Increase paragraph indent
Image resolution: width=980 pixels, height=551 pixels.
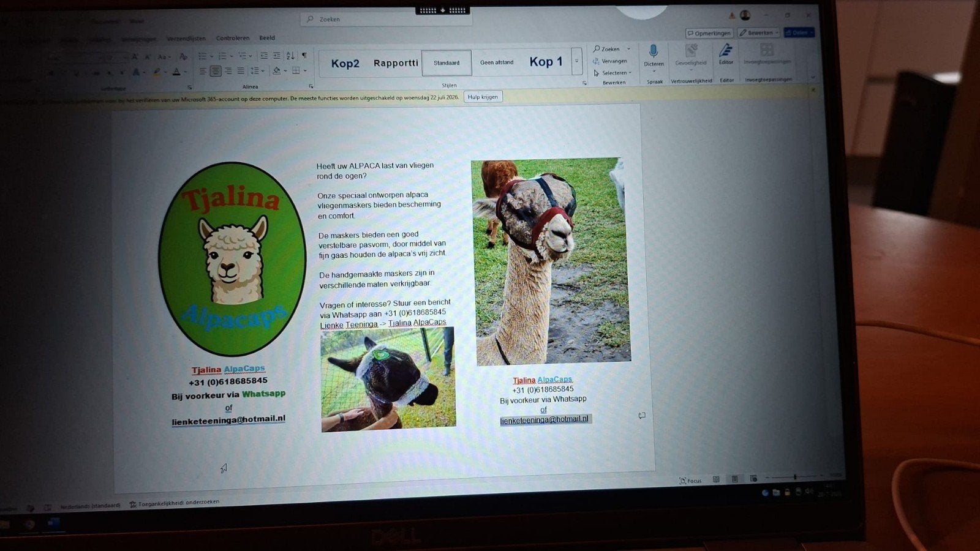277,56
